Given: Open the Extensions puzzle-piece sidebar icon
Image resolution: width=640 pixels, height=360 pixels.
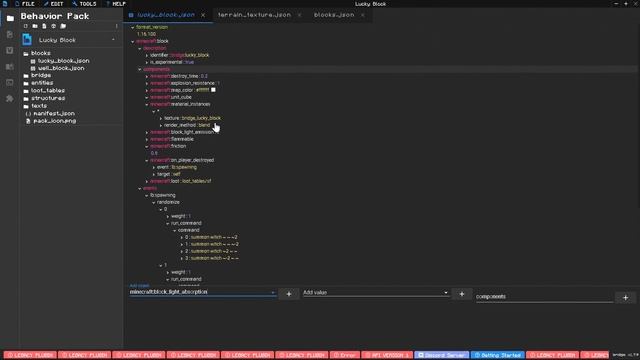Looking at the screenshot, I should pos(10,98).
